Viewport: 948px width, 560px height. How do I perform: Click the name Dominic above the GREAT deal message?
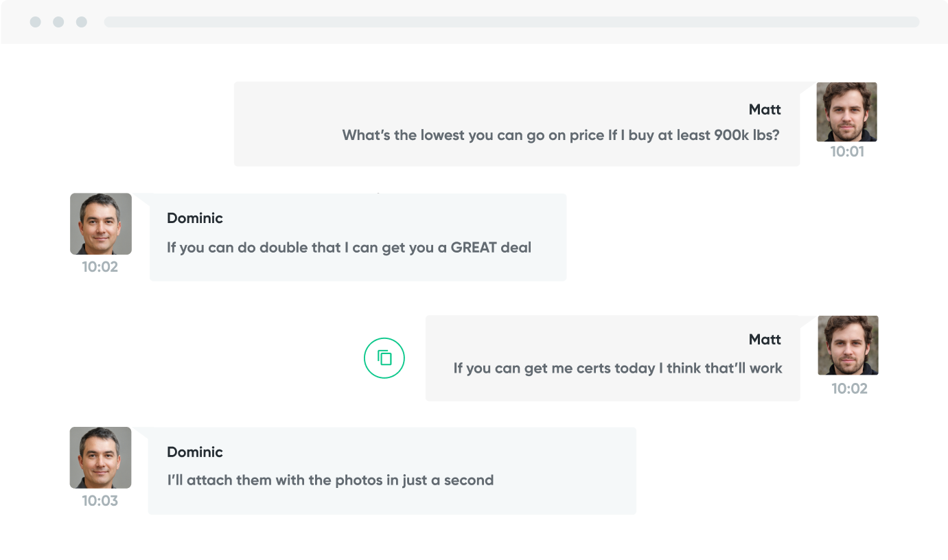[195, 218]
